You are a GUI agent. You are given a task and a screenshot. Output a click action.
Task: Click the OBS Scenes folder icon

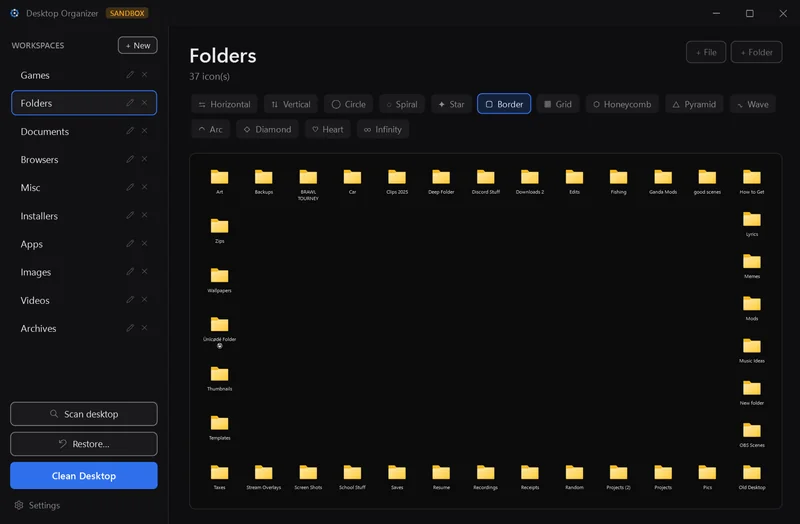click(x=752, y=430)
